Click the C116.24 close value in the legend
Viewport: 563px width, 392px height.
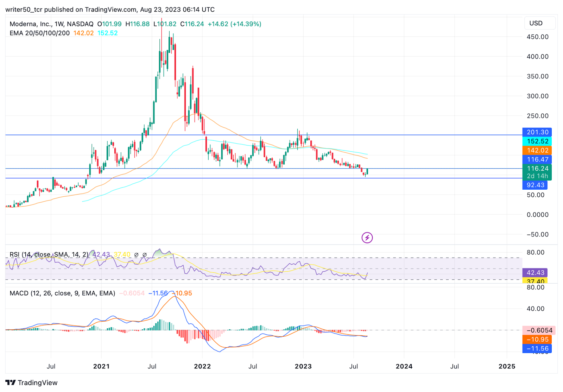pyautogui.click(x=192, y=24)
